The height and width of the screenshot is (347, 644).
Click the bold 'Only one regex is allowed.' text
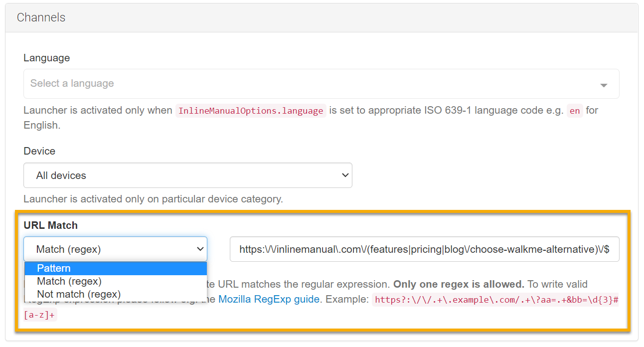point(459,284)
